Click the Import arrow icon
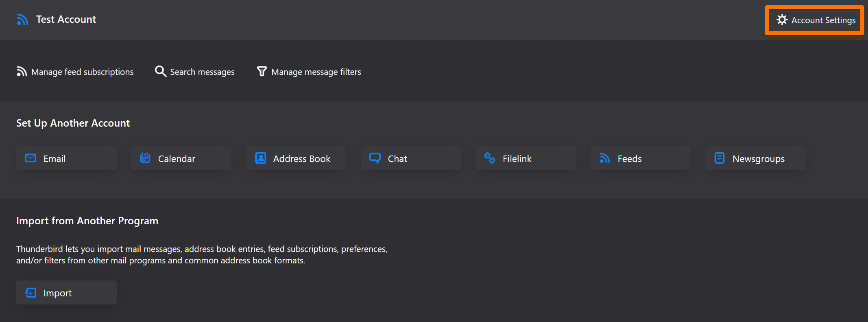Viewport: 868px width, 322px height. point(31,293)
